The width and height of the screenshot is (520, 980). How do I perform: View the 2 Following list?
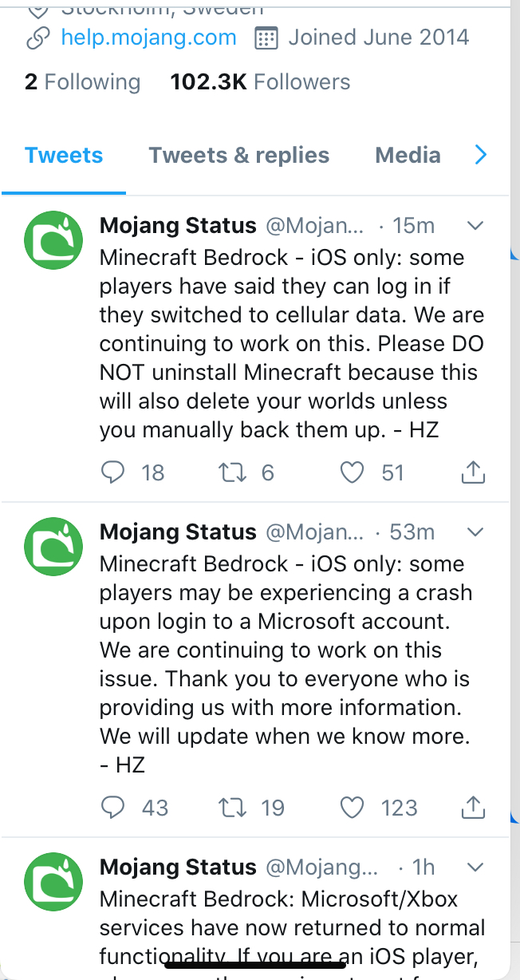pyautogui.click(x=82, y=81)
